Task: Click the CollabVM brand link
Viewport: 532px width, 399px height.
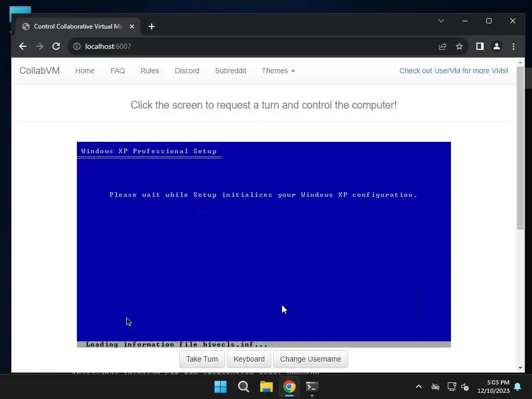Action: click(x=39, y=71)
